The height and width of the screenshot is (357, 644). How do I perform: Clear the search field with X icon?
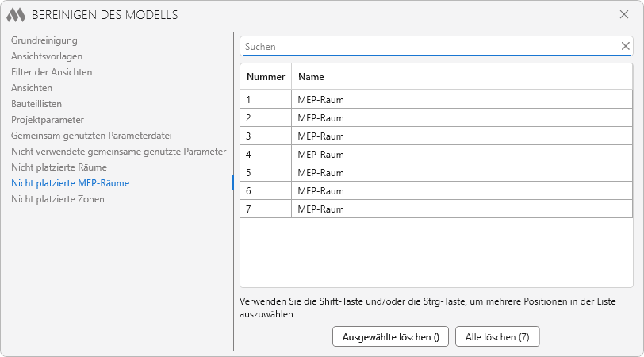coord(625,46)
